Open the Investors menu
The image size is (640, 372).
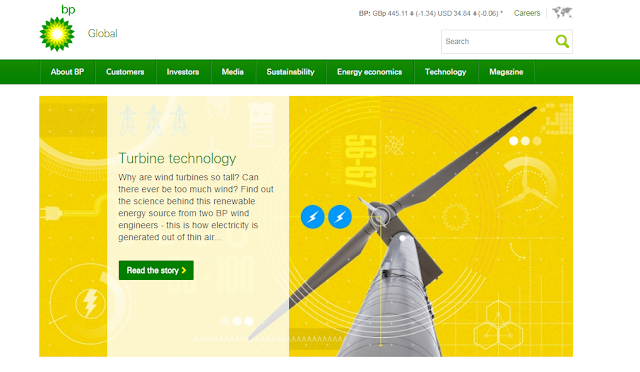(x=183, y=72)
